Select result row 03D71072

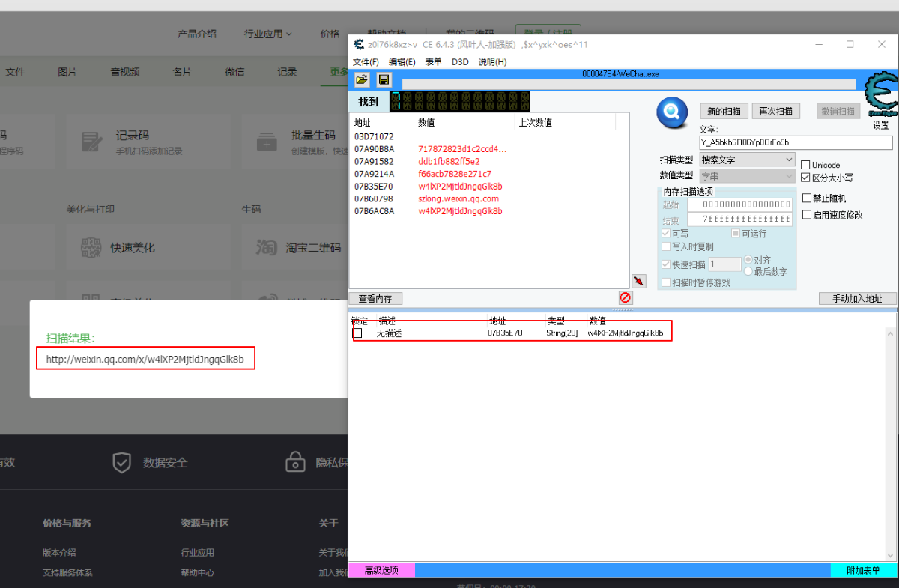(x=488, y=136)
